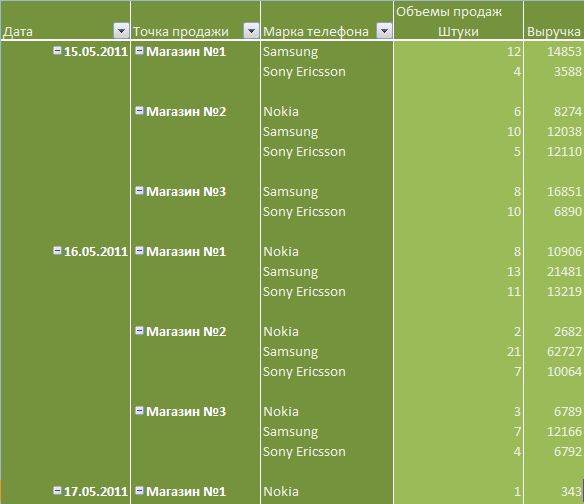Open the Дата filter dropdown

(x=121, y=31)
